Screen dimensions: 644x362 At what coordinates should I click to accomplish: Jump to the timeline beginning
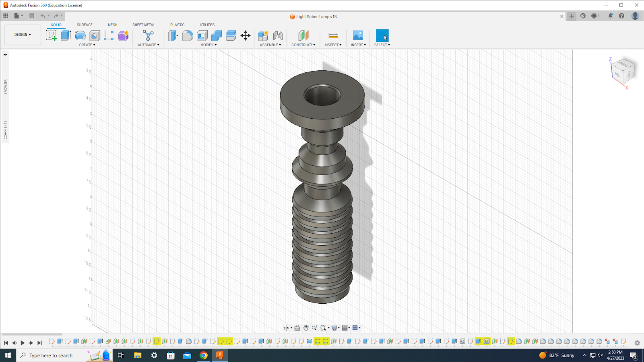tap(6, 343)
